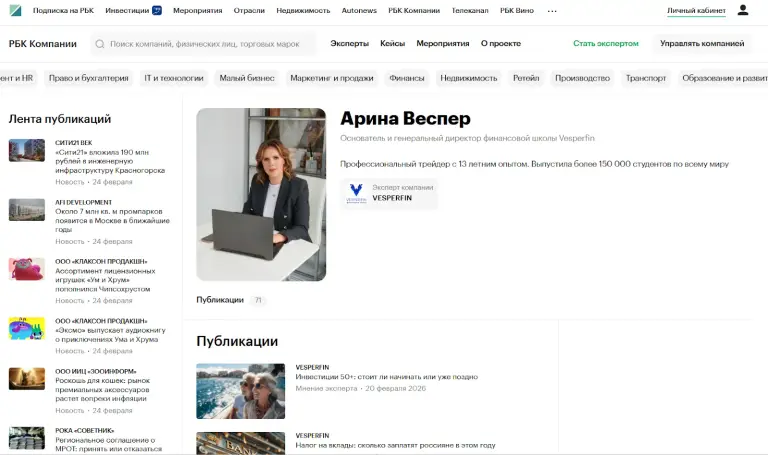The image size is (768, 455).
Task: Open AFI Development news thumbnail
Action: (x=26, y=210)
